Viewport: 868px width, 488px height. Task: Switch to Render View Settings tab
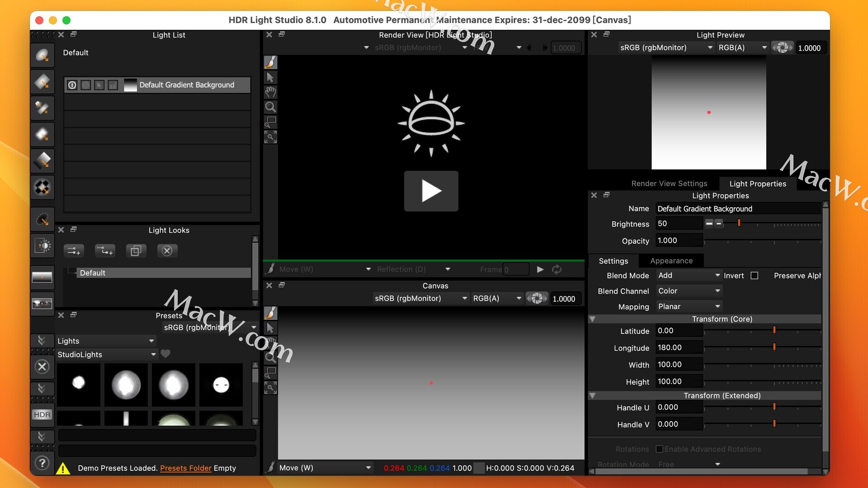[x=669, y=183]
